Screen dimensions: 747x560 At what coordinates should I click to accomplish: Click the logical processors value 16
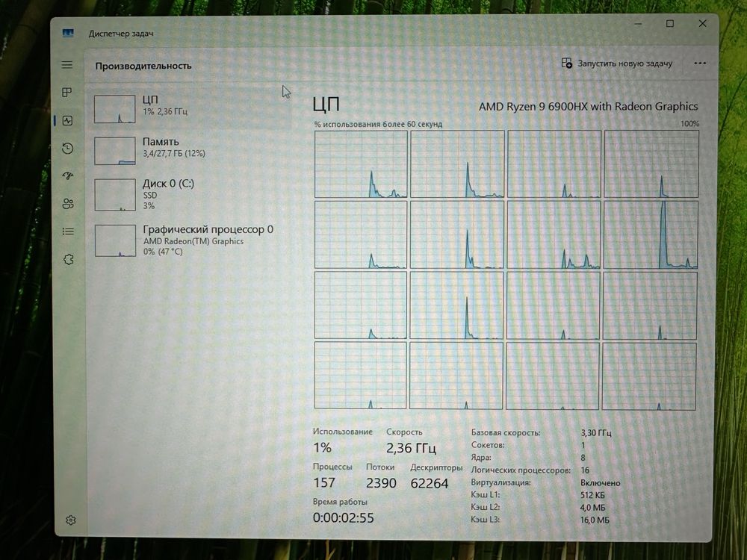(x=585, y=470)
